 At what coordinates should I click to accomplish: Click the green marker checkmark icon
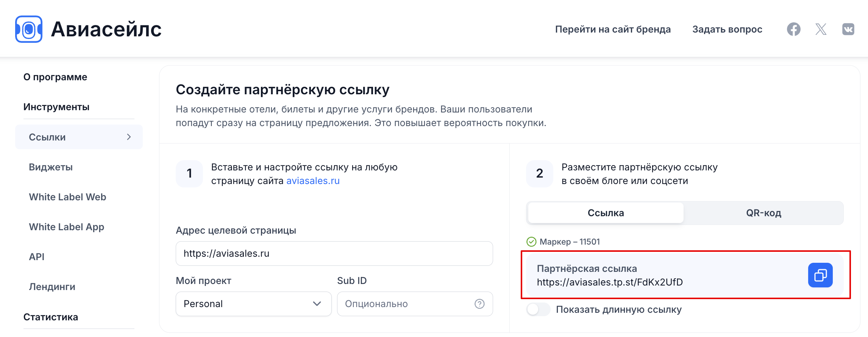coord(531,242)
